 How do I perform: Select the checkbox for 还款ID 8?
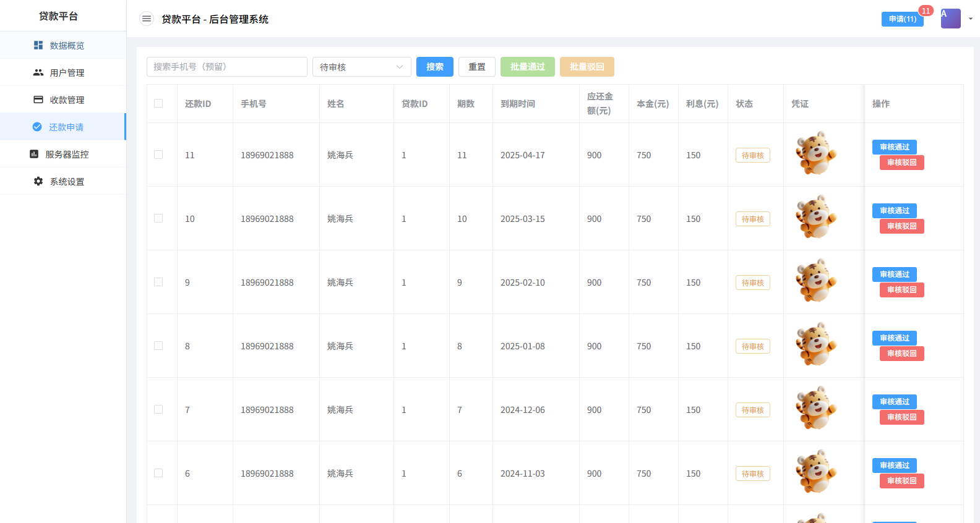click(x=158, y=346)
